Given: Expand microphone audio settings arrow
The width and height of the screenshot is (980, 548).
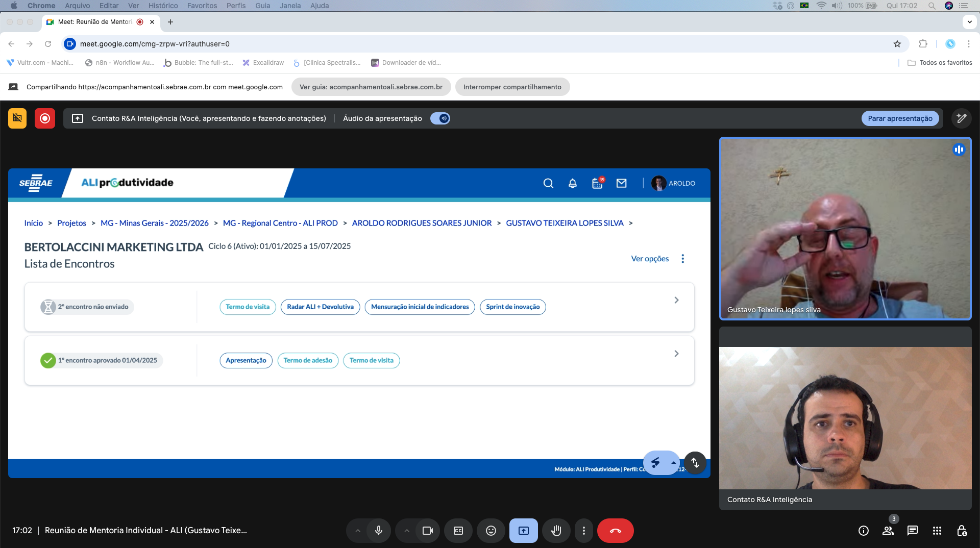Looking at the screenshot, I should [x=358, y=531].
